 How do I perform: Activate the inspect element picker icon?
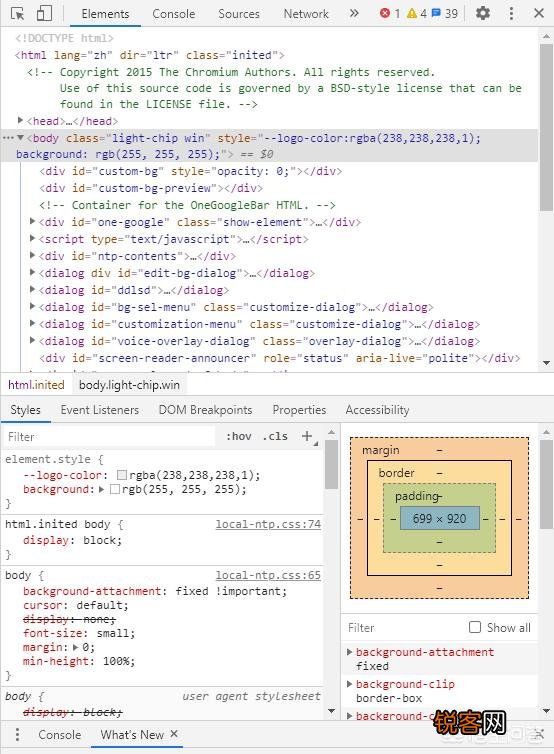17,13
